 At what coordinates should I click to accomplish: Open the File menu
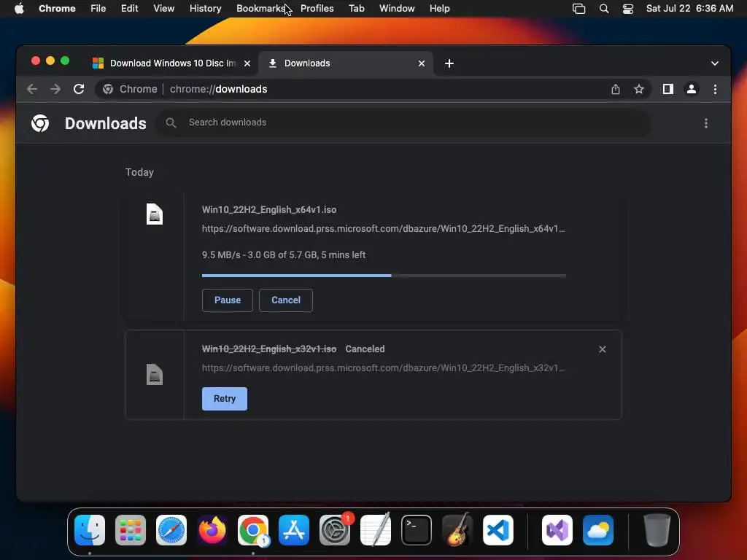click(98, 9)
